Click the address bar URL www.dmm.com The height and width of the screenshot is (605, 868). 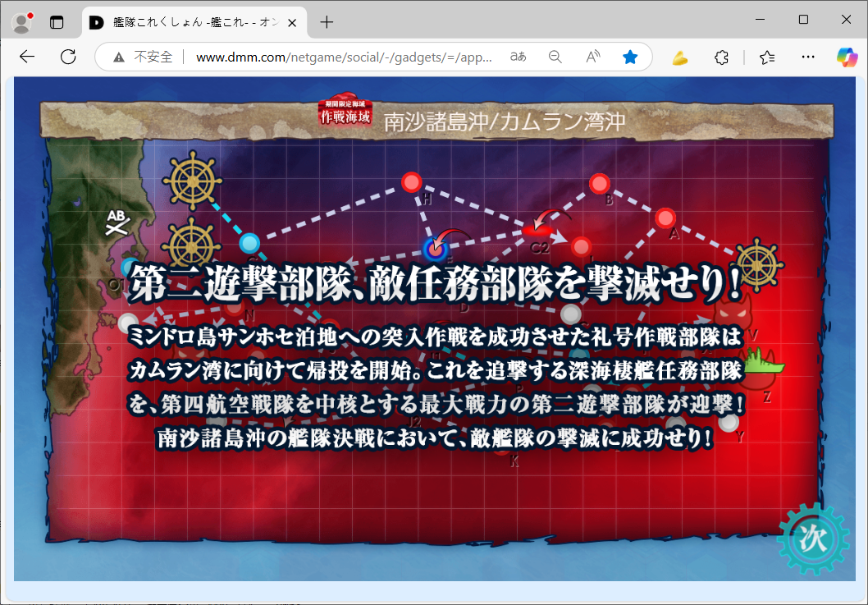tap(344, 57)
